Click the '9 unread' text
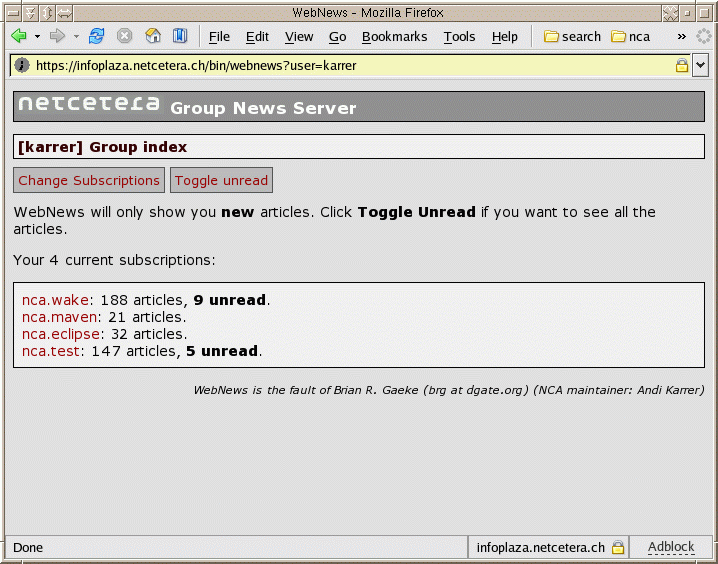 pyautogui.click(x=230, y=300)
